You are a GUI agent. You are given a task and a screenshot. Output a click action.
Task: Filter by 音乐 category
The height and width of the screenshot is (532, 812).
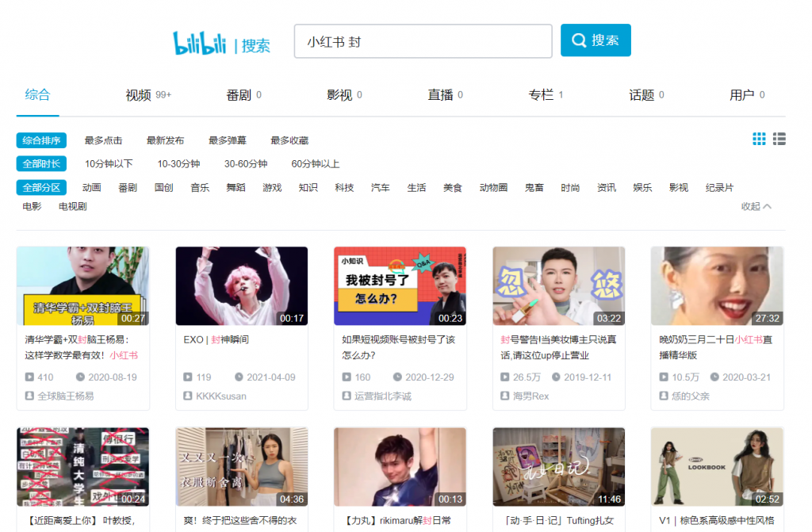200,188
